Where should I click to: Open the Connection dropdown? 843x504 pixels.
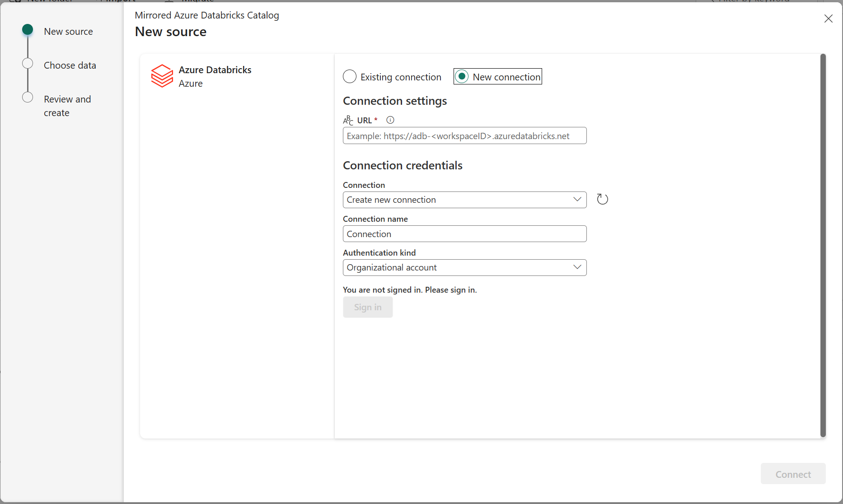click(x=464, y=200)
